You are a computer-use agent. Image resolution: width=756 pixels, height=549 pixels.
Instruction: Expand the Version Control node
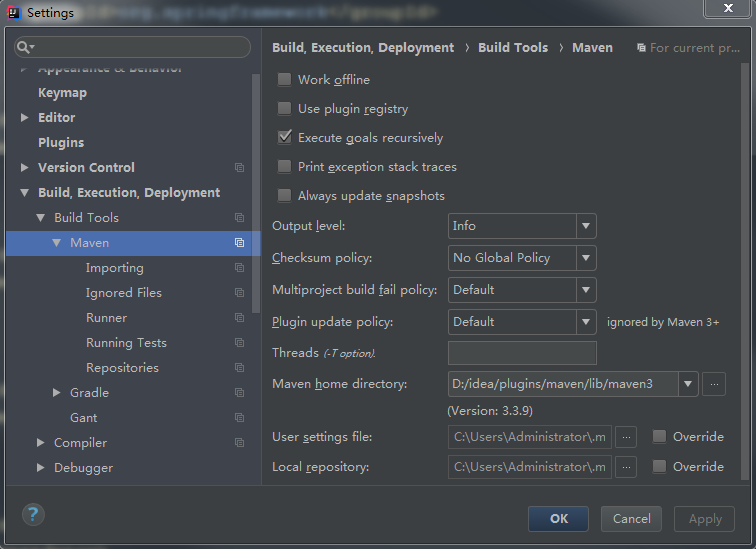[x=24, y=167]
